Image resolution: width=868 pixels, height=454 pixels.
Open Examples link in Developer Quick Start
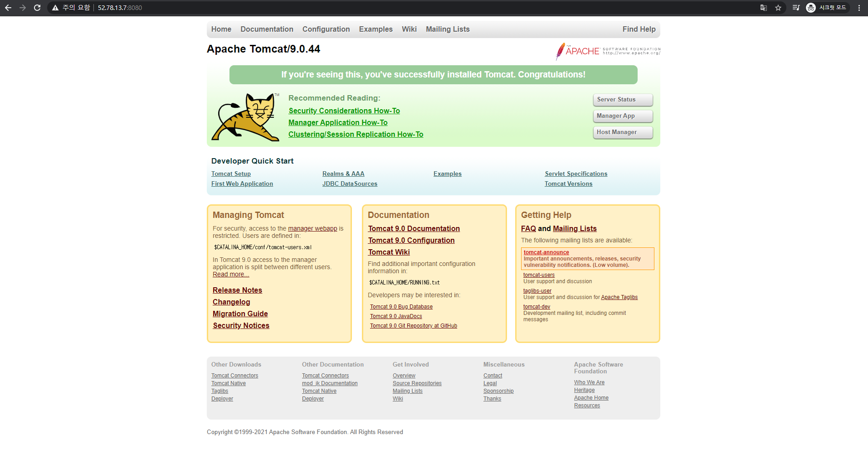click(x=448, y=174)
